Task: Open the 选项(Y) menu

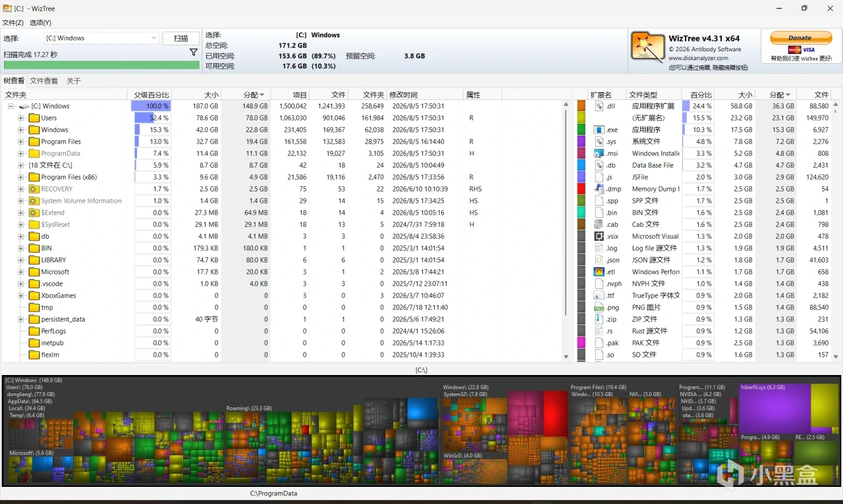Action: click(x=40, y=22)
